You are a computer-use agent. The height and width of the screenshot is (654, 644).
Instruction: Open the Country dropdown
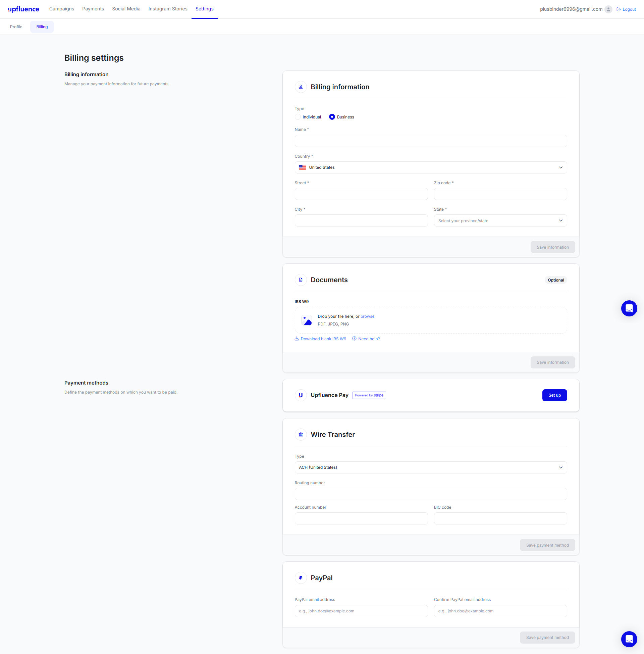(431, 167)
